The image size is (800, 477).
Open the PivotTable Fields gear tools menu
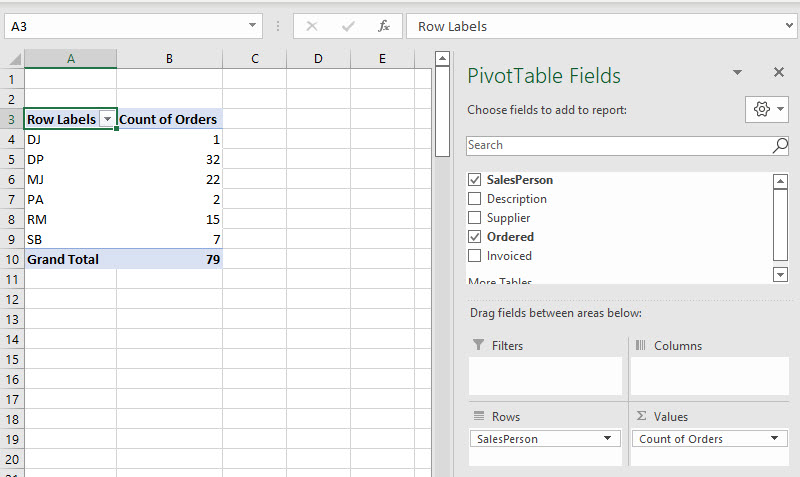tap(766, 109)
